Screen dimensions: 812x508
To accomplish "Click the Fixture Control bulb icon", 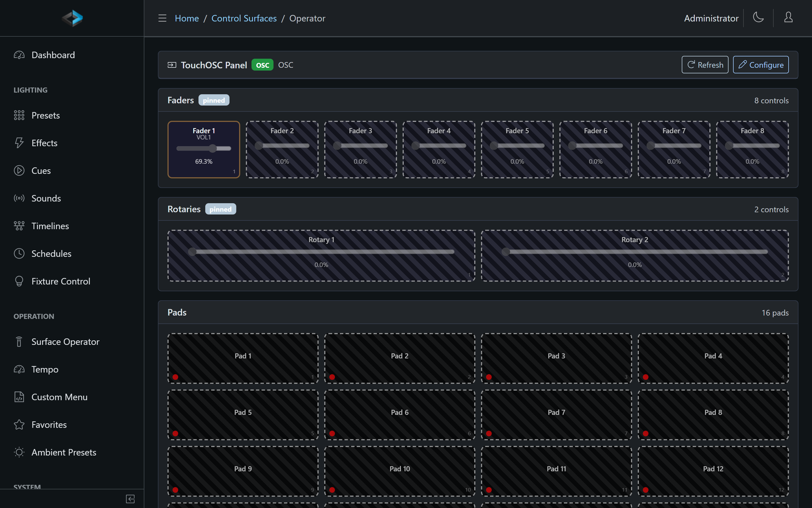I will point(19,281).
